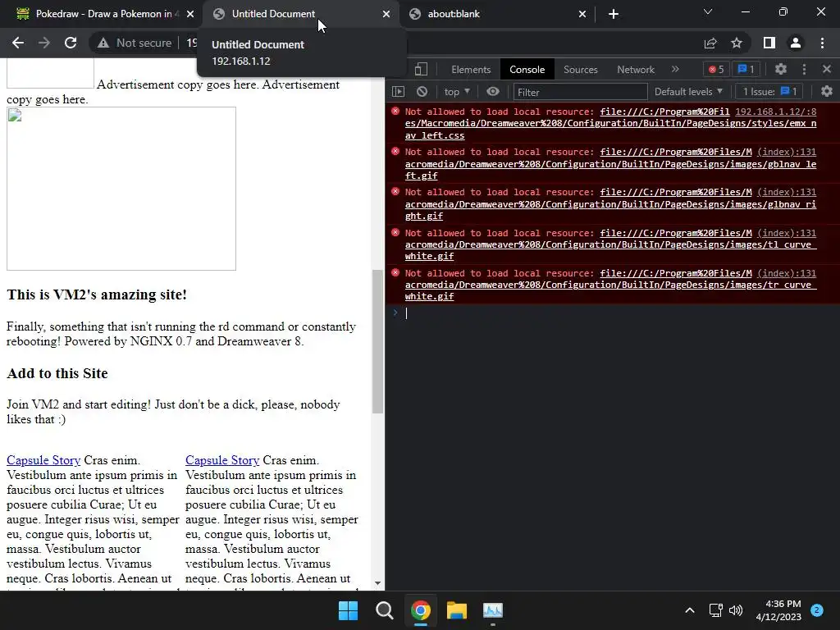Go back to the previous page

pos(18,43)
